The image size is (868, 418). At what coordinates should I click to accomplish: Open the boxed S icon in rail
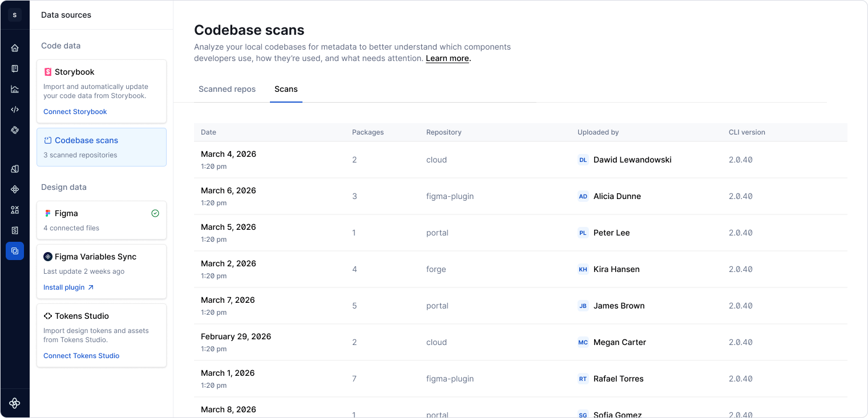coord(15,230)
